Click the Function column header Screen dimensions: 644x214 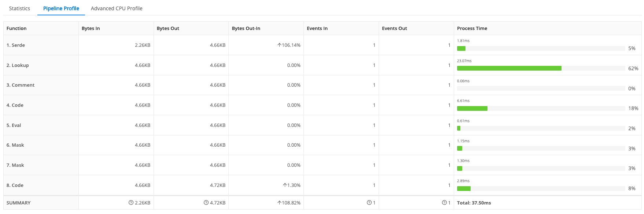(16, 29)
